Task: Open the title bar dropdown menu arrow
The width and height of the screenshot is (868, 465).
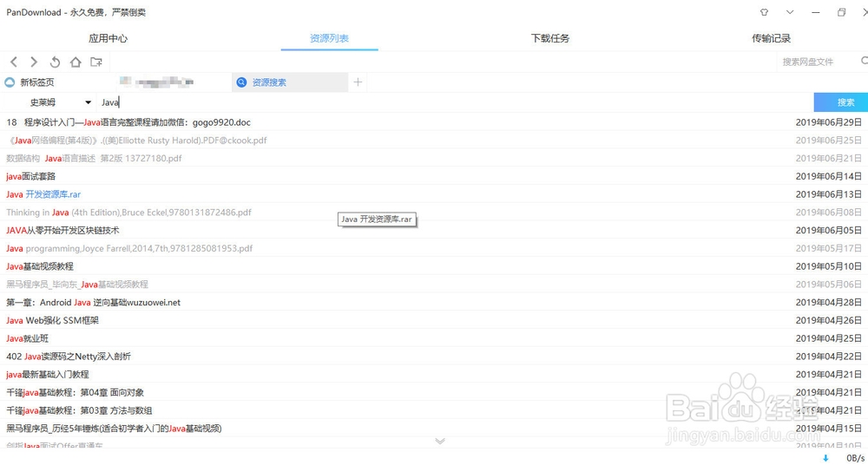Action: click(790, 12)
